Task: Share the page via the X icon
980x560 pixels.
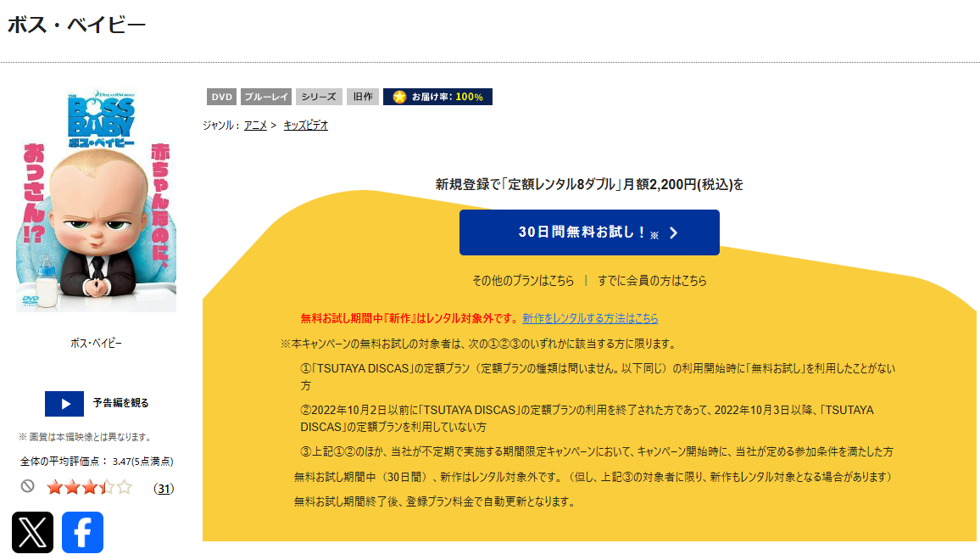Action: coord(31,531)
